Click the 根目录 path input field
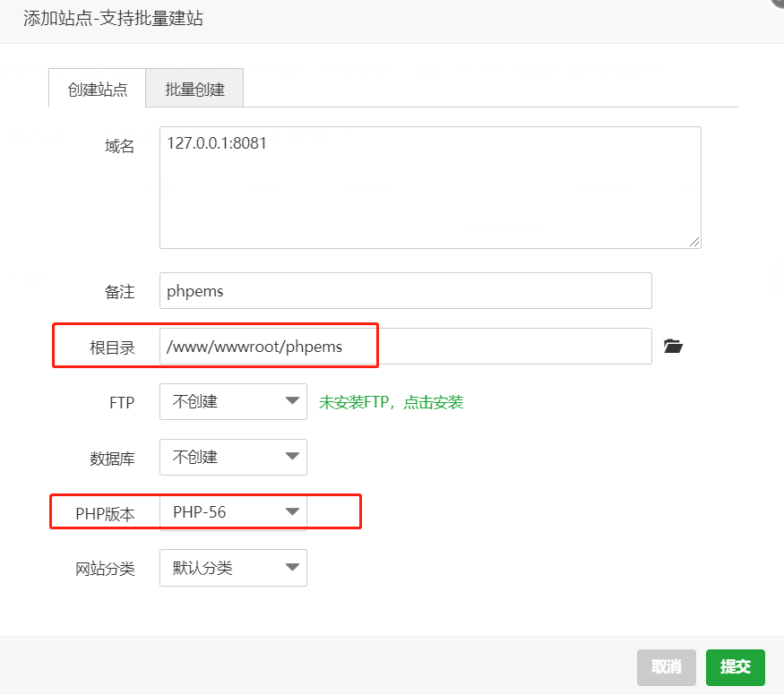 405,347
